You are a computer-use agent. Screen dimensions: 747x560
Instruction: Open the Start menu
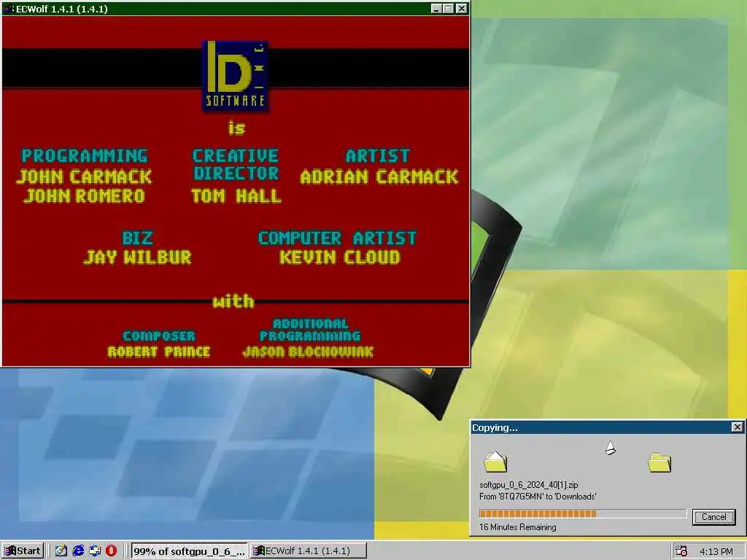[x=23, y=551]
